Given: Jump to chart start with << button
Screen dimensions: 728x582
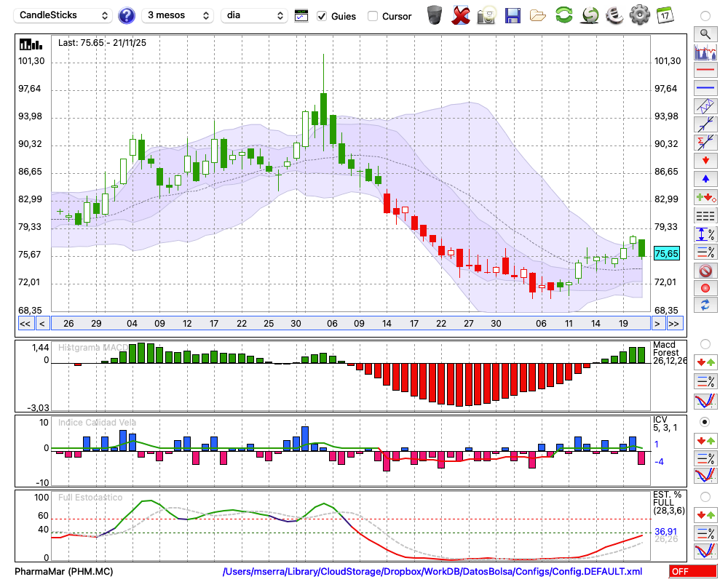Looking at the screenshot, I should [x=25, y=324].
